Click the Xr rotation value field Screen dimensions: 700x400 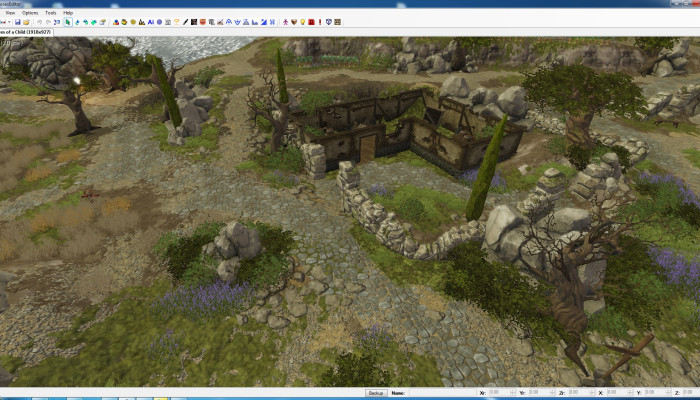pyautogui.click(x=500, y=392)
